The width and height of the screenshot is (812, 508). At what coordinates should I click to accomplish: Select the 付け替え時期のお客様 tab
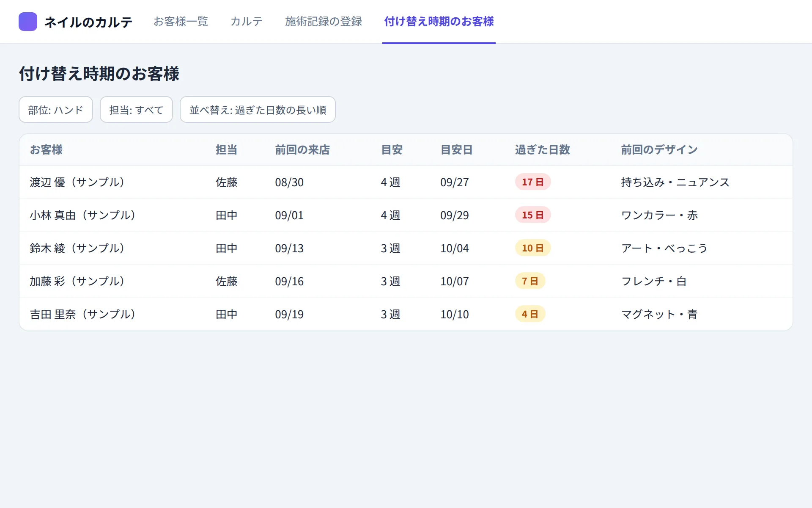(439, 22)
